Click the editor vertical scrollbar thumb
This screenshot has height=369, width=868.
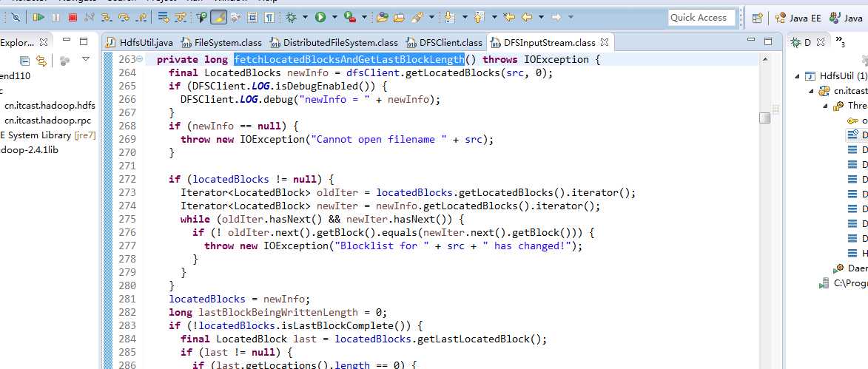(x=764, y=118)
